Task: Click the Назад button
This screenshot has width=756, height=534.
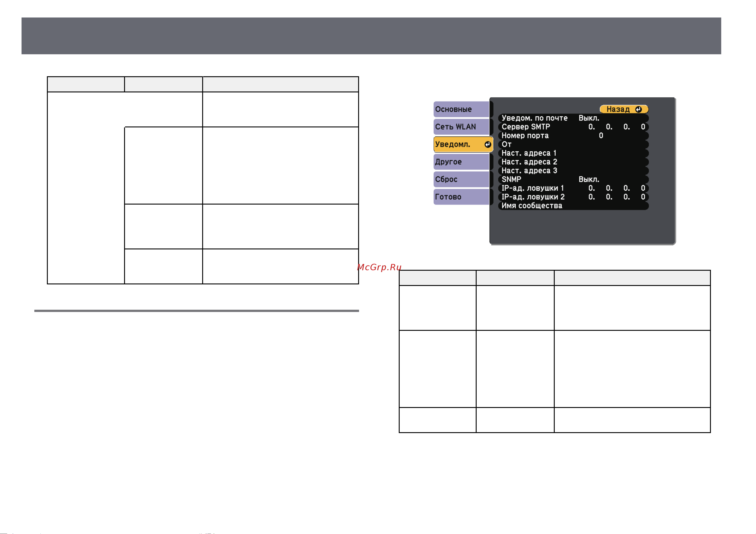Action: [x=624, y=109]
